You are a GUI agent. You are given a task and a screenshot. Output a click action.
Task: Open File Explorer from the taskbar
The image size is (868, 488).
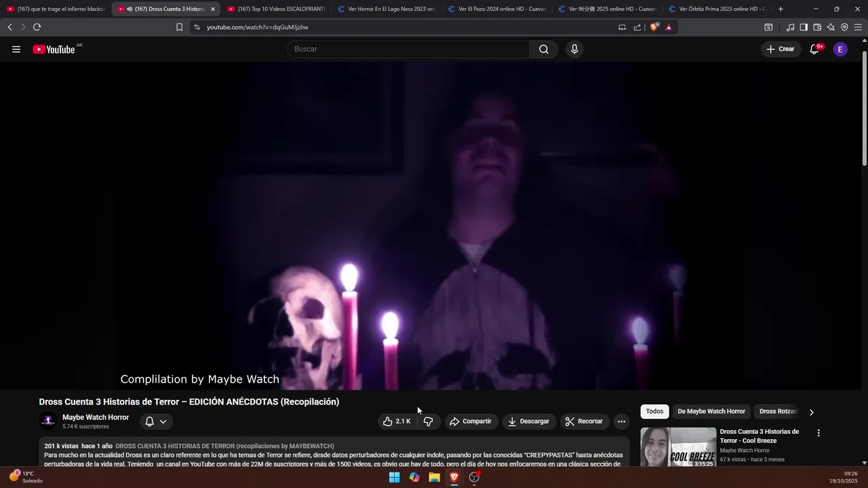[x=435, y=477]
